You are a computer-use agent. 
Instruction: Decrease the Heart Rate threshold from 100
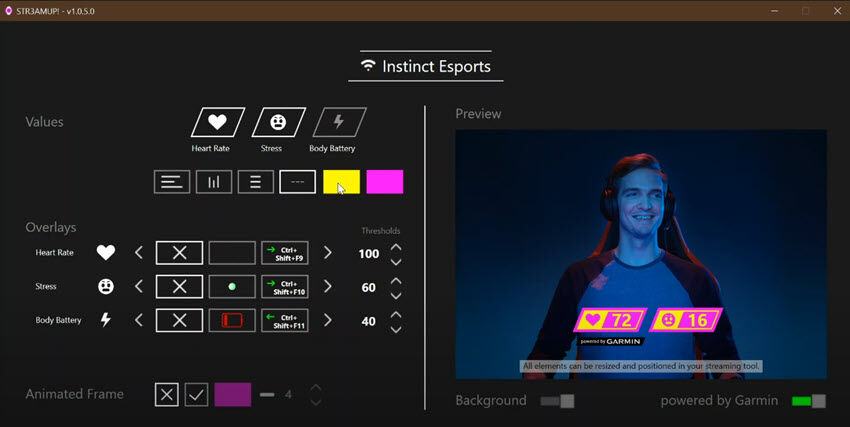point(396,262)
